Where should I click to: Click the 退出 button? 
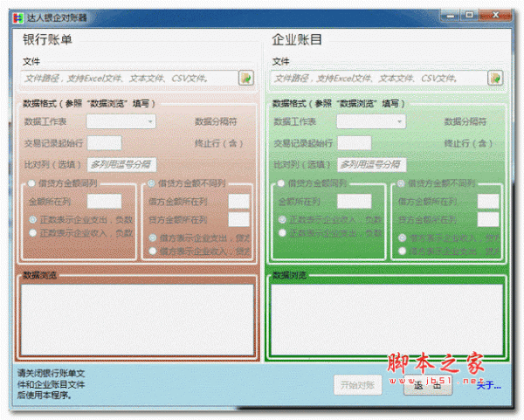point(429,385)
